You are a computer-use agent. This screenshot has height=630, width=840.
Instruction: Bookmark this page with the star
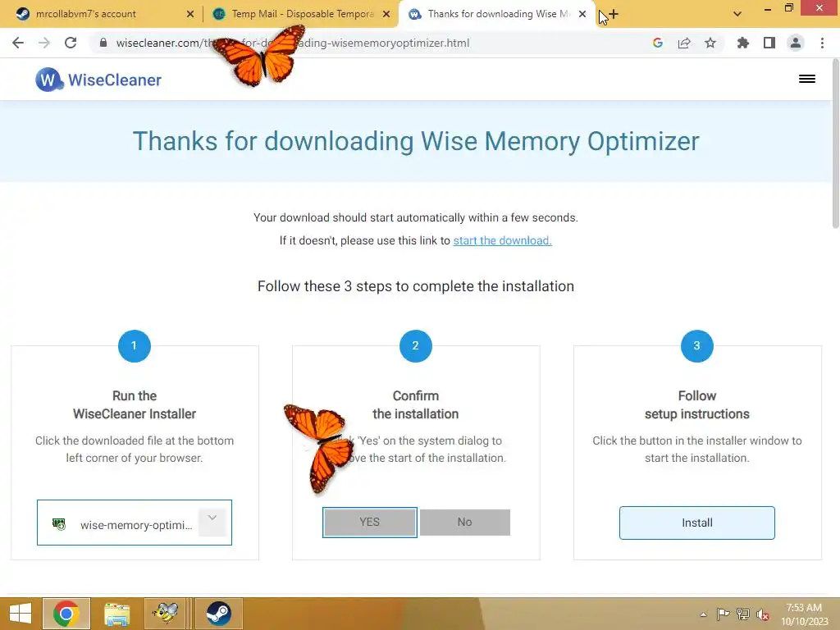[710, 43]
